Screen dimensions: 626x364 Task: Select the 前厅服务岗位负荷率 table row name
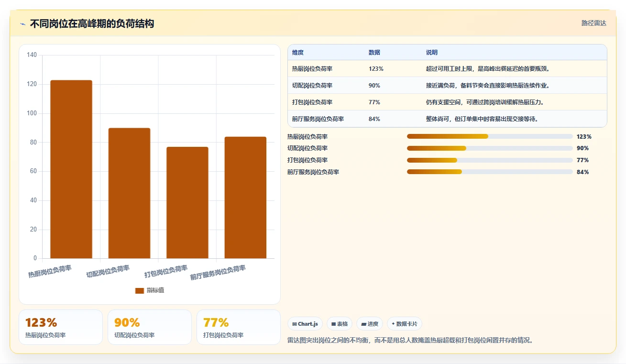point(318,119)
